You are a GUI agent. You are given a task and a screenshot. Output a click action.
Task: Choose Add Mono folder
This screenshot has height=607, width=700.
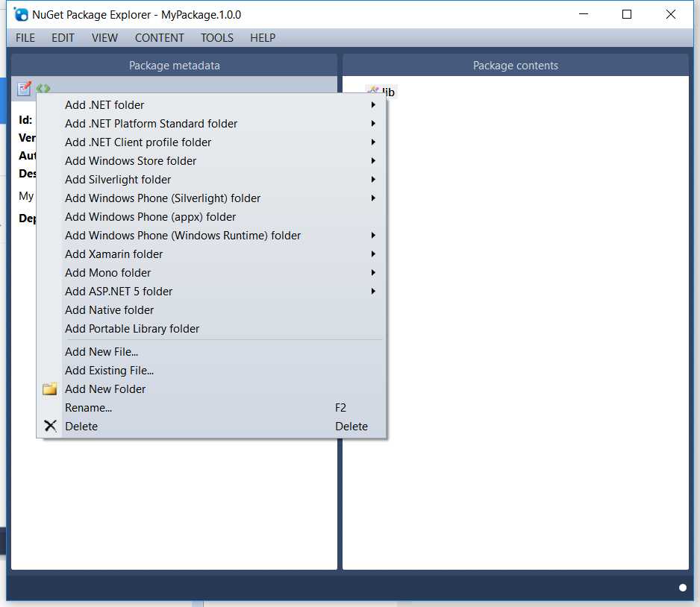click(211, 272)
